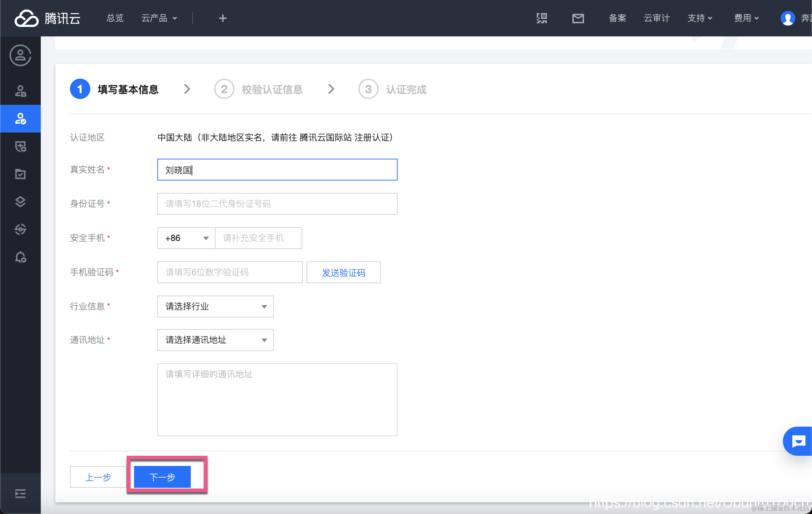Click the 下一步 next step button
This screenshot has width=812, height=514.
(162, 477)
